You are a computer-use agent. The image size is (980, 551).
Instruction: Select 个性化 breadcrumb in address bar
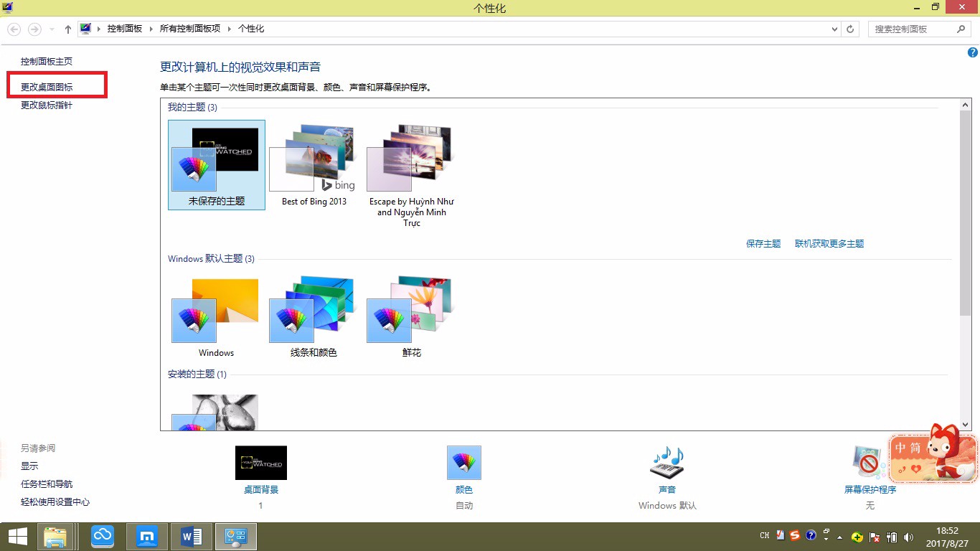point(251,29)
